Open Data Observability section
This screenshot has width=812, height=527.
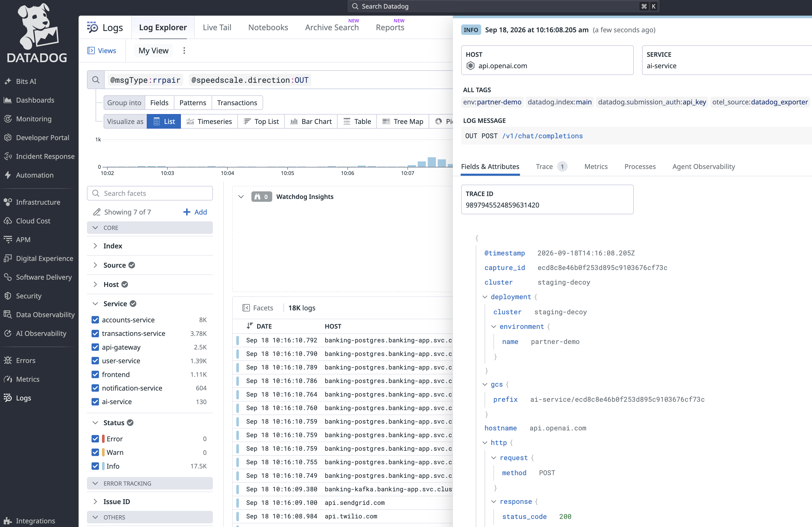coord(39,315)
